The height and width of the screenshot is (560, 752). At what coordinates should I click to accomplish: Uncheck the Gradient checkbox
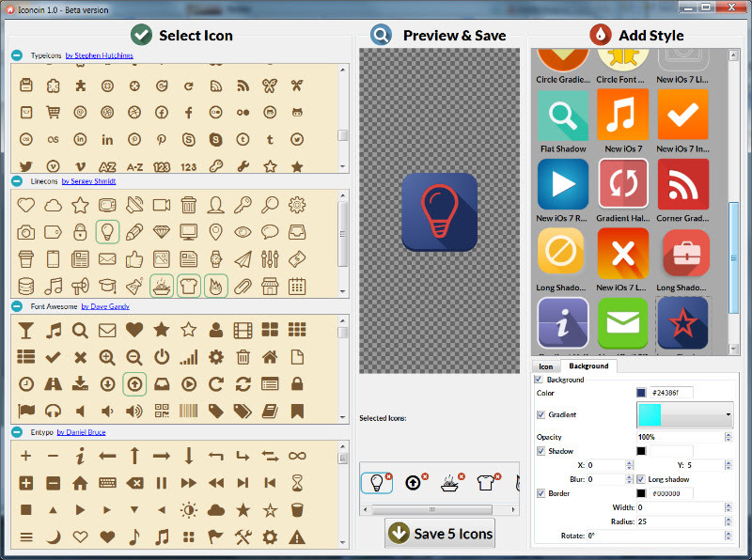pyautogui.click(x=543, y=414)
